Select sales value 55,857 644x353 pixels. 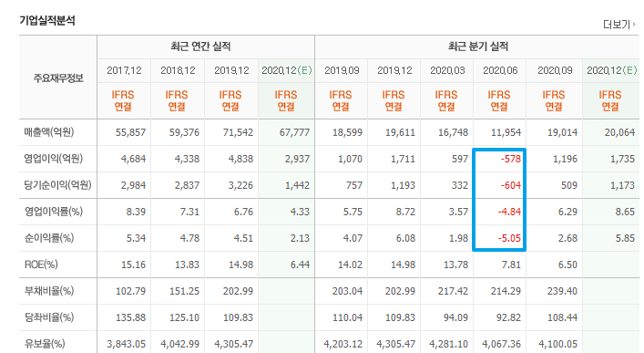click(x=130, y=132)
